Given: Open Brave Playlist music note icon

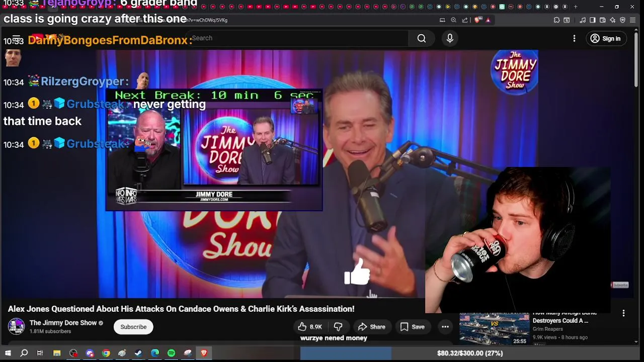Looking at the screenshot, I should pyautogui.click(x=583, y=20).
